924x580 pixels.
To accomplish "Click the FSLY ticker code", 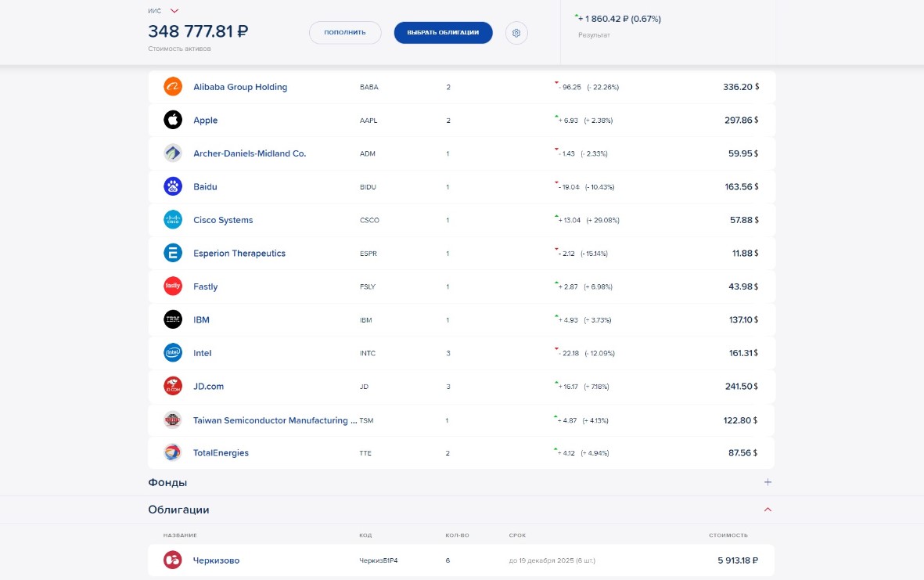I will tap(368, 286).
